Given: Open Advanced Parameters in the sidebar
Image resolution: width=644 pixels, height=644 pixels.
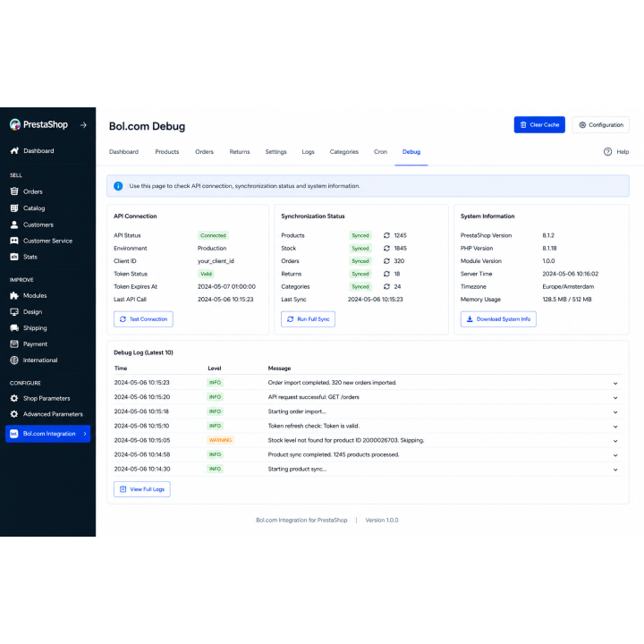Looking at the screenshot, I should (x=47, y=414).
